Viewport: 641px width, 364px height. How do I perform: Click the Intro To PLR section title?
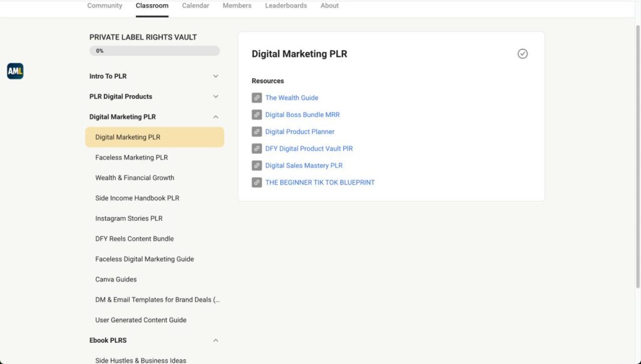coord(108,76)
